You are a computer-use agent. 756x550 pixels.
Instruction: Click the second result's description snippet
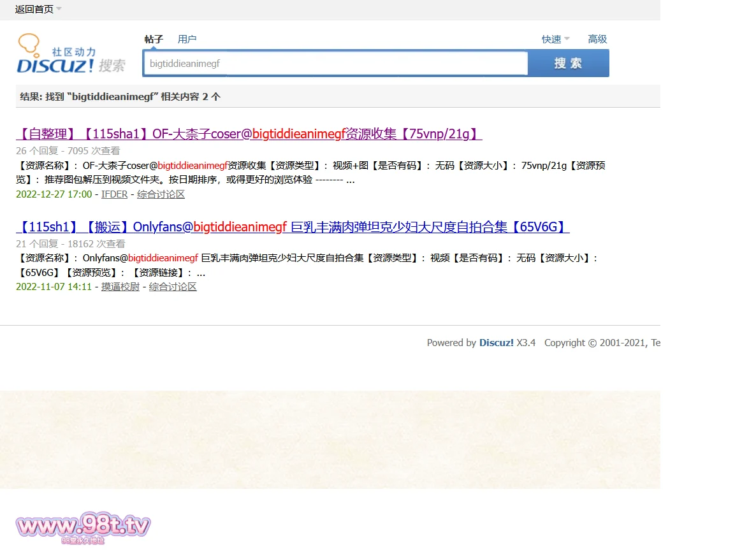tap(307, 265)
